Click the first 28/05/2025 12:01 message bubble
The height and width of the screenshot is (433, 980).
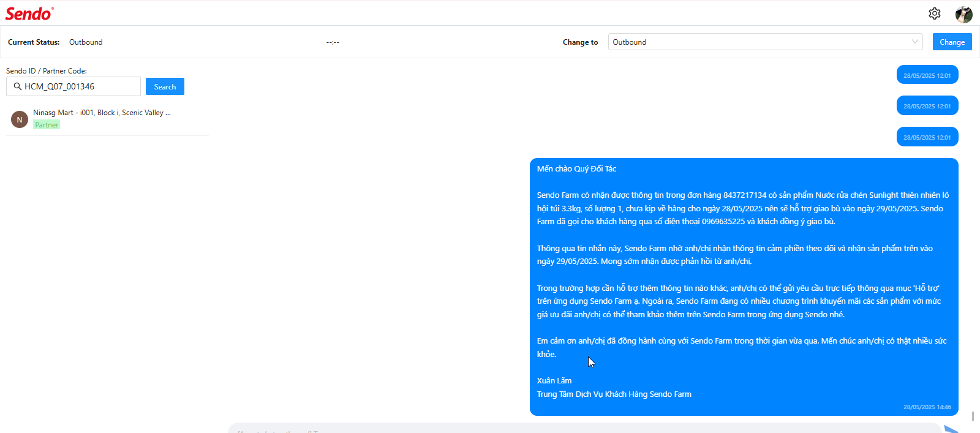pos(927,75)
